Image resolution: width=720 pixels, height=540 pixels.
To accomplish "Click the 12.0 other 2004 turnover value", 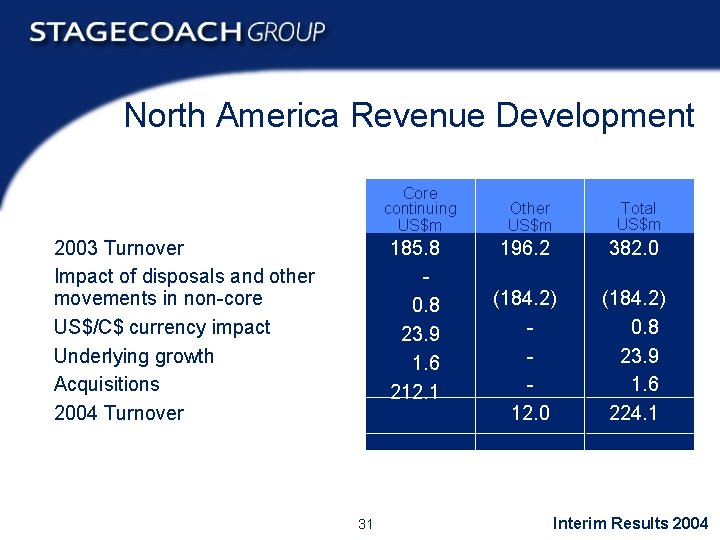I will click(530, 413).
